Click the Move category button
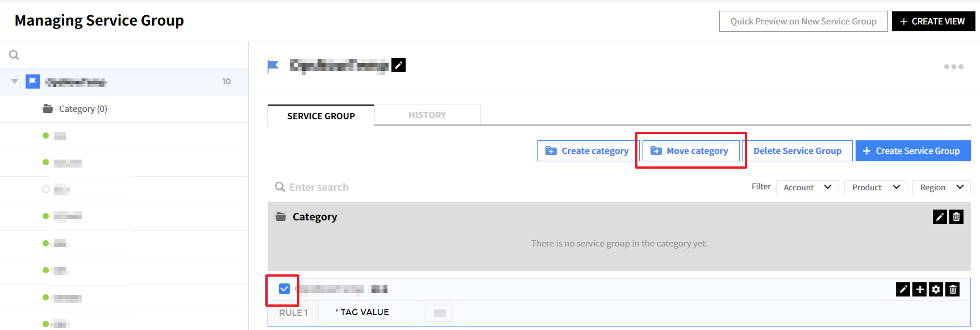Screen dimensions: 980x330 point(691,151)
